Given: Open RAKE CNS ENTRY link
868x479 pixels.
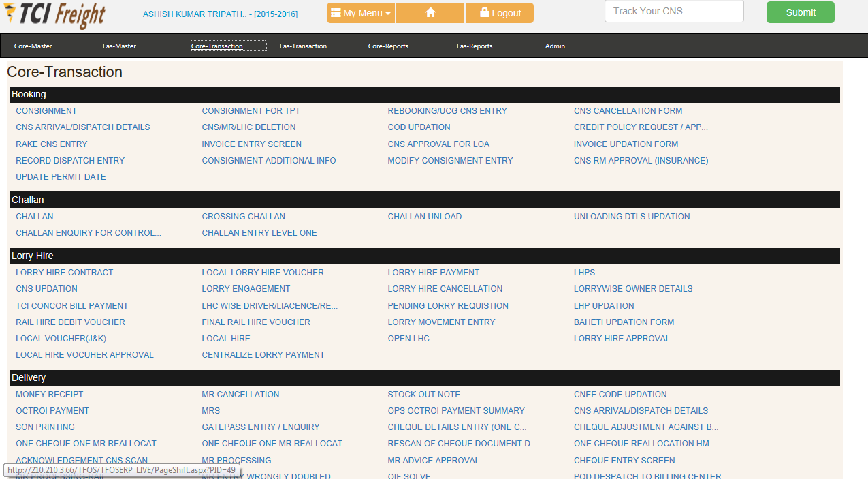Looking at the screenshot, I should click(52, 144).
